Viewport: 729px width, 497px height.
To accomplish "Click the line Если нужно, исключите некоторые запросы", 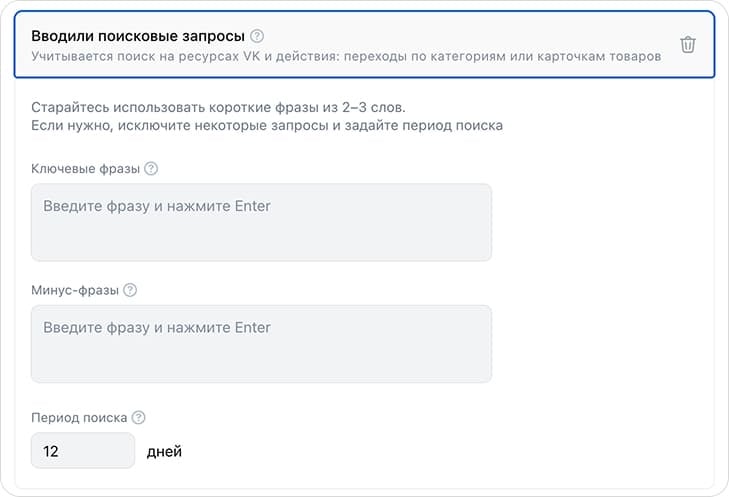I will click(x=267, y=126).
